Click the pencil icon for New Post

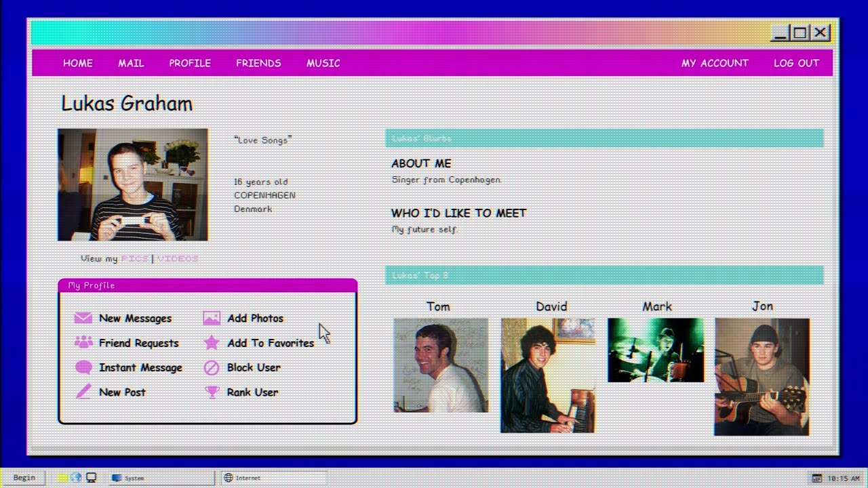[x=83, y=392]
